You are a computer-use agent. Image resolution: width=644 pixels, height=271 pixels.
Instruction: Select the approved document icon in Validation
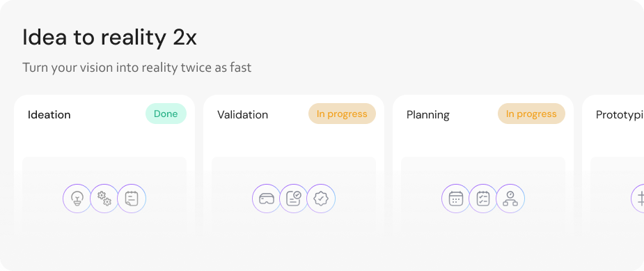(294, 199)
